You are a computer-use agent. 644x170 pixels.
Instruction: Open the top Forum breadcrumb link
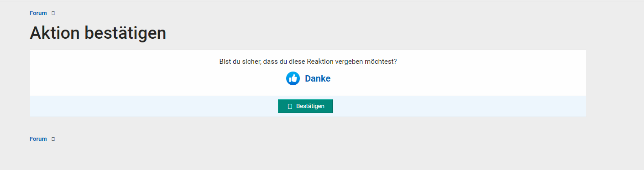[38, 13]
